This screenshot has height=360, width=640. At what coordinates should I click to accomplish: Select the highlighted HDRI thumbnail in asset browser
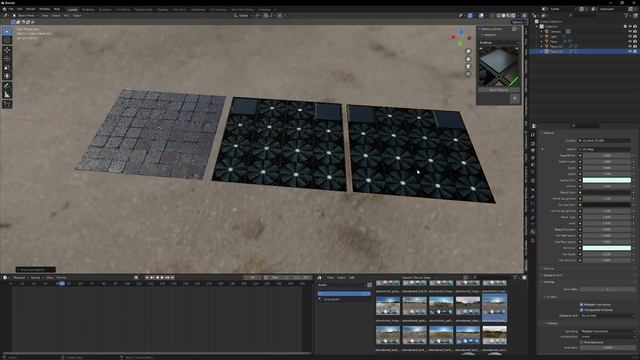click(x=494, y=307)
